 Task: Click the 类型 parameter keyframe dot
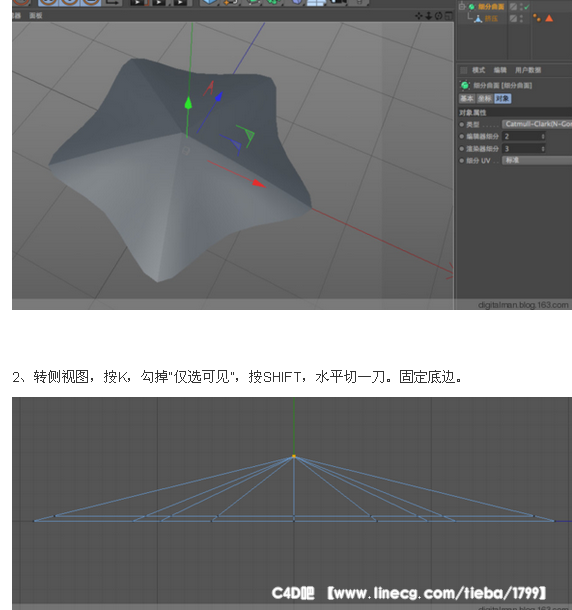[461, 124]
